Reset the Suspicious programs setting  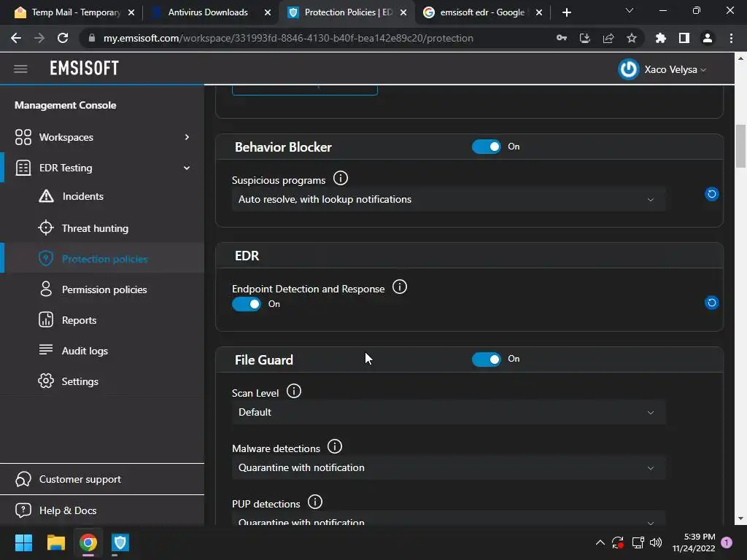(711, 194)
